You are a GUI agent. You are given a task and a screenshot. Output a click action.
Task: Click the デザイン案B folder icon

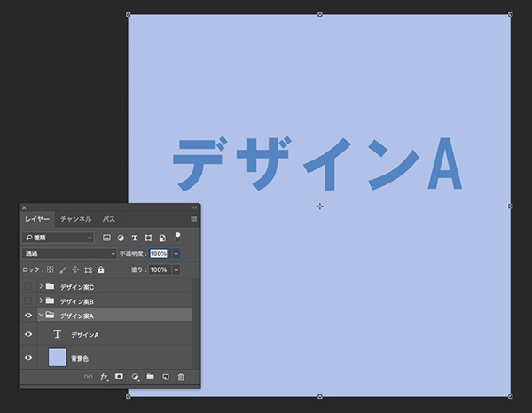(x=51, y=300)
